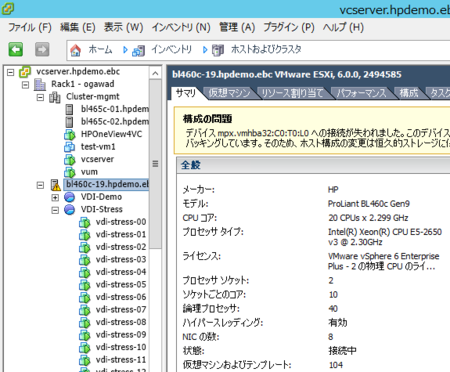Viewport: 450px width, 372px height.
Task: Click the HPOneView4VC virtual machine icon
Action: point(69,135)
